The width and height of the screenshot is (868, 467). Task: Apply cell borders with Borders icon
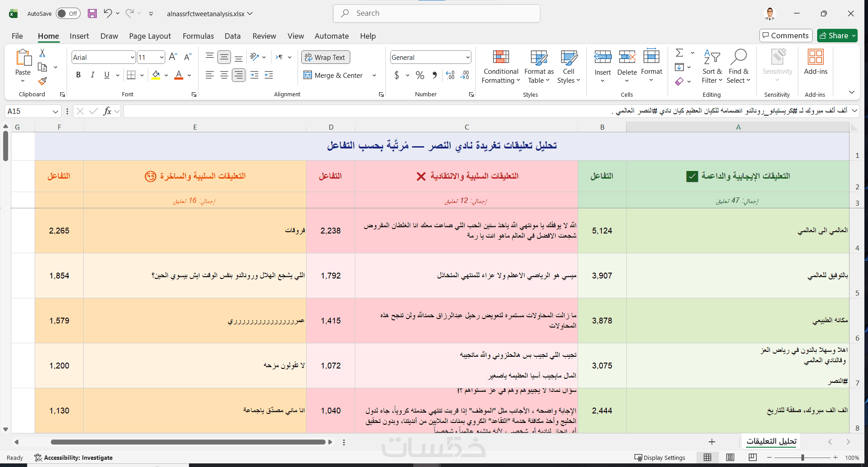(x=131, y=75)
